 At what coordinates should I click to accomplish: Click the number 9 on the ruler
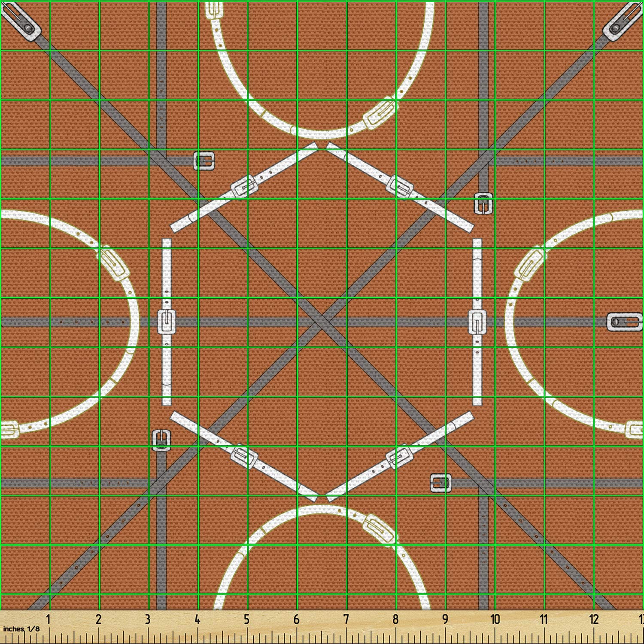(445, 620)
